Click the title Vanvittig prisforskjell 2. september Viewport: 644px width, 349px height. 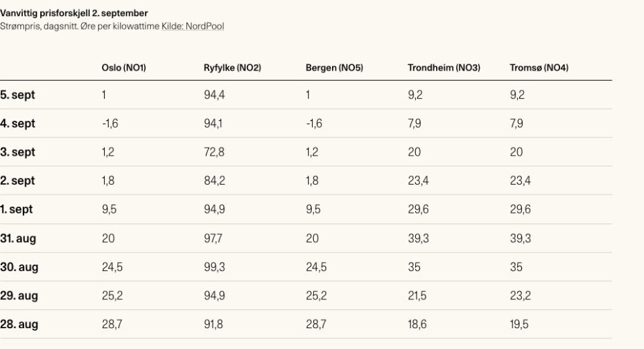point(74,13)
